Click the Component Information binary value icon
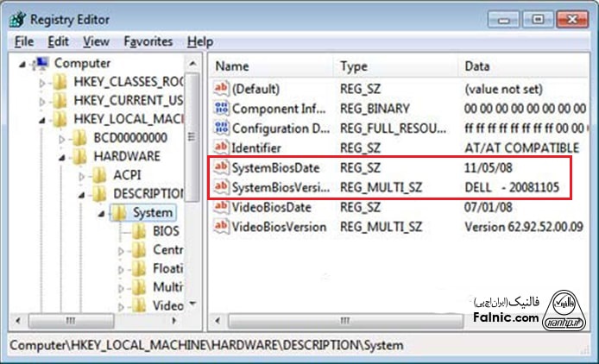 point(221,109)
